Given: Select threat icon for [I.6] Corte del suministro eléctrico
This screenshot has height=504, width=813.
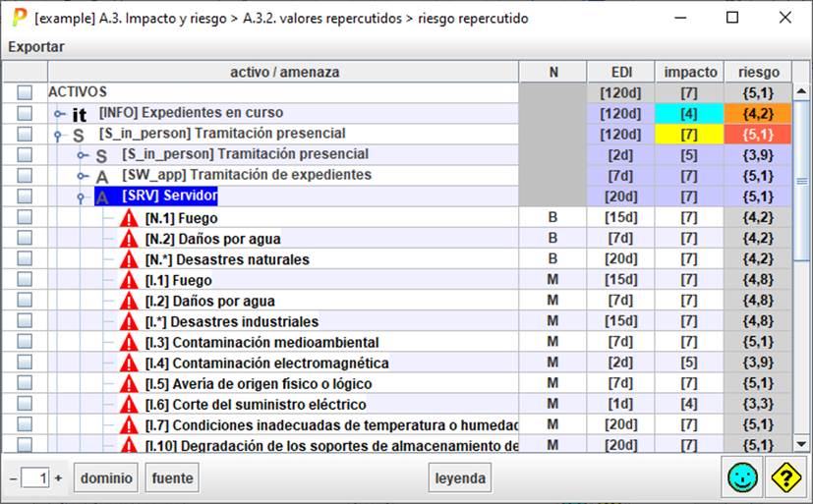Looking at the screenshot, I should pyautogui.click(x=130, y=404).
